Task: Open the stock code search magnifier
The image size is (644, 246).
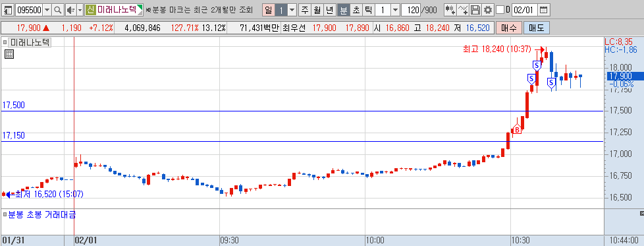Action: (58, 10)
